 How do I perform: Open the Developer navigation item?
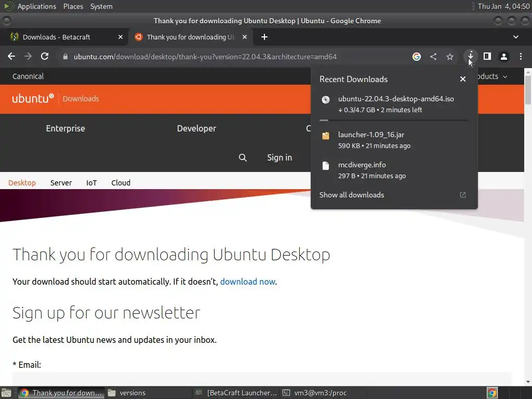196,128
